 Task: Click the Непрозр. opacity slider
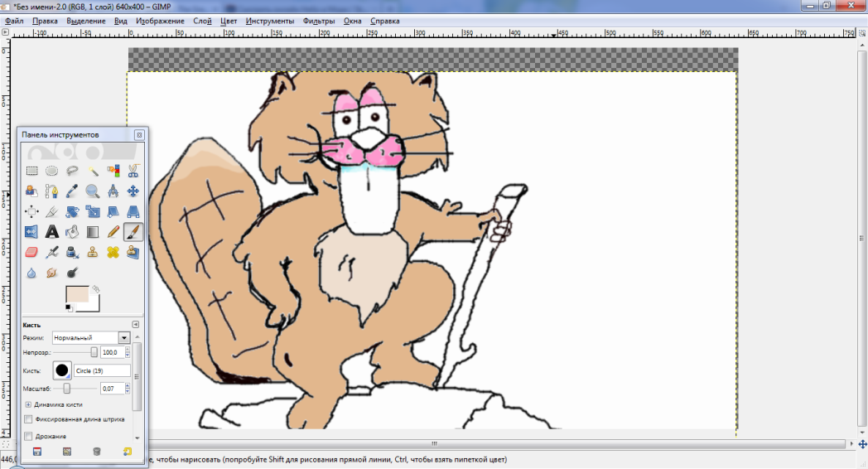75,352
